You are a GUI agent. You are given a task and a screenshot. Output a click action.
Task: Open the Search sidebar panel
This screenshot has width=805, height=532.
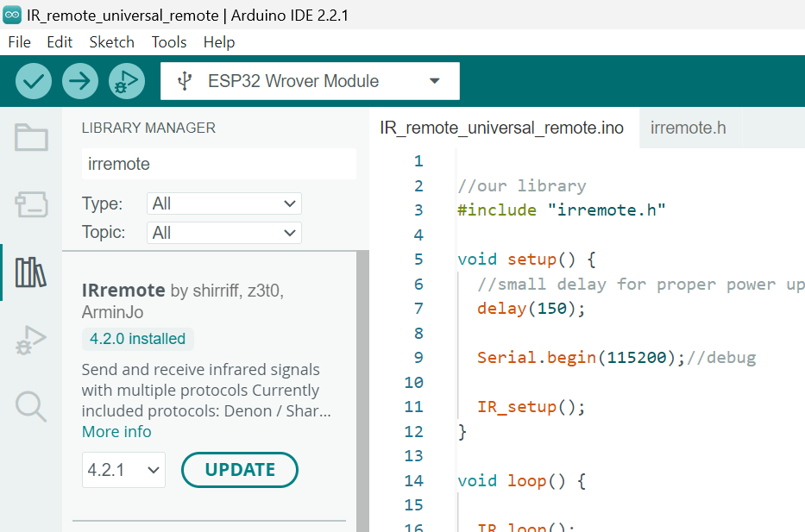click(x=30, y=407)
